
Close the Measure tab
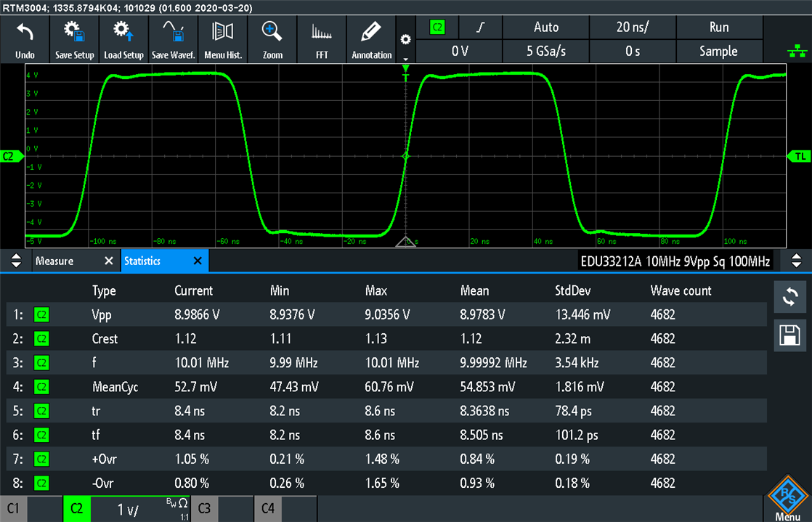109,261
